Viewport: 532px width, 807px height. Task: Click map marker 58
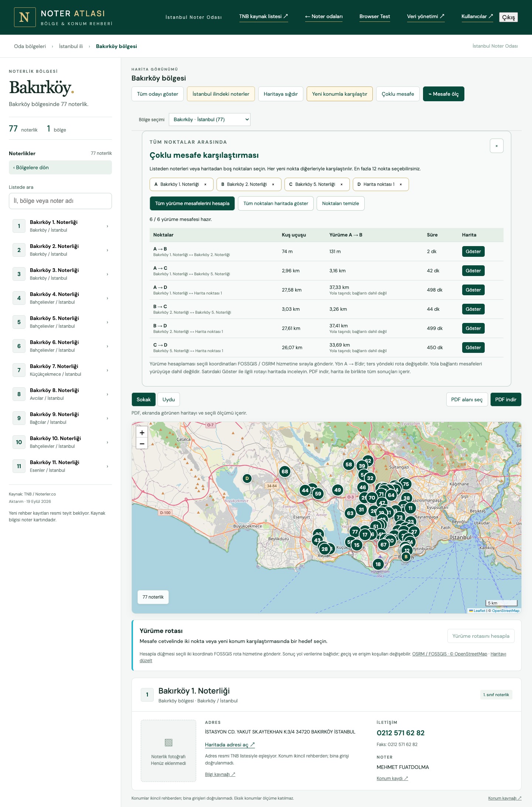pyautogui.click(x=349, y=464)
